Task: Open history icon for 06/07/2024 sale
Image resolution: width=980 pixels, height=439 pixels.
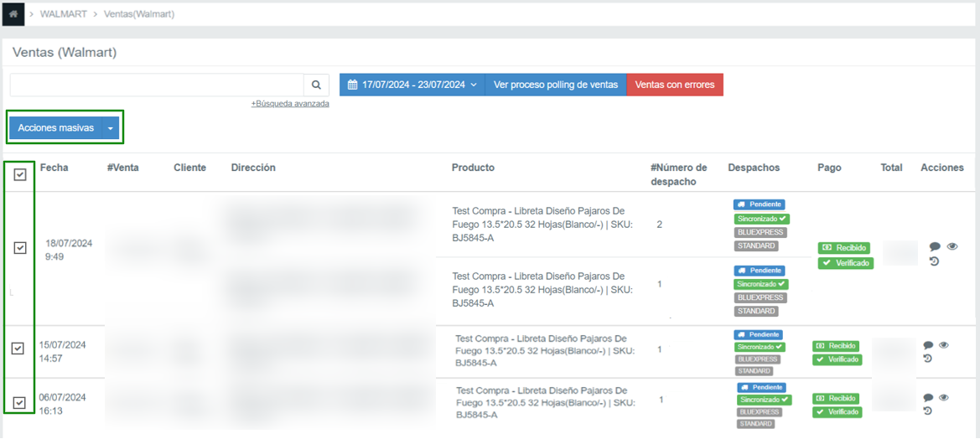Action: pos(927,411)
